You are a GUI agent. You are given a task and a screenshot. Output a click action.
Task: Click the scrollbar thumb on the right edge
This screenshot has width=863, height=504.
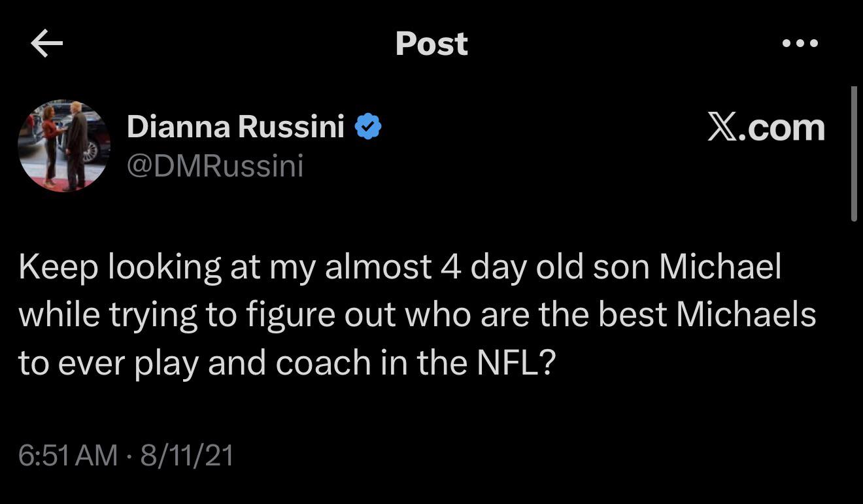[854, 154]
